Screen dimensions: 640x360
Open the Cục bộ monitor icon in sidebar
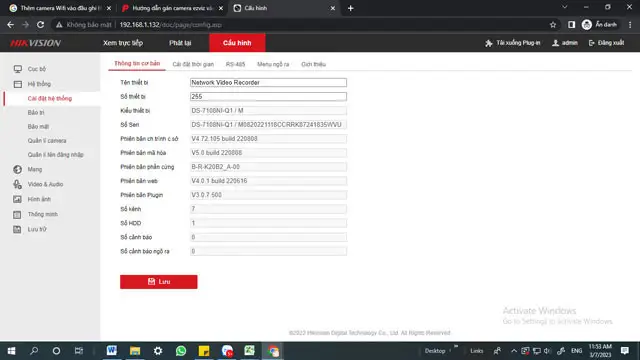18,69
